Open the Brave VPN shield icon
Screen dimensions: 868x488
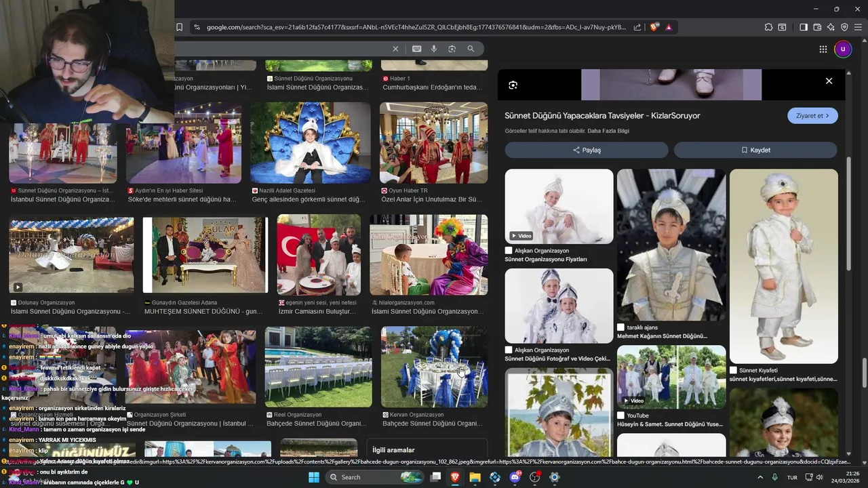[x=844, y=27]
